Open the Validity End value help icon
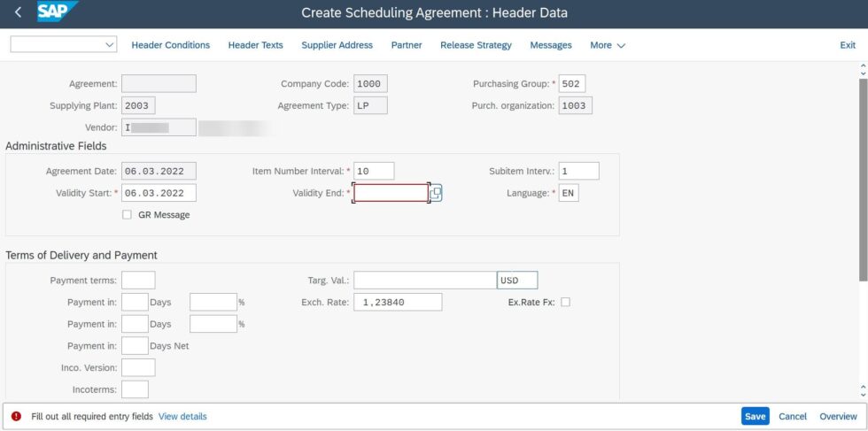Screen dimensions: 868x431 (x=436, y=193)
